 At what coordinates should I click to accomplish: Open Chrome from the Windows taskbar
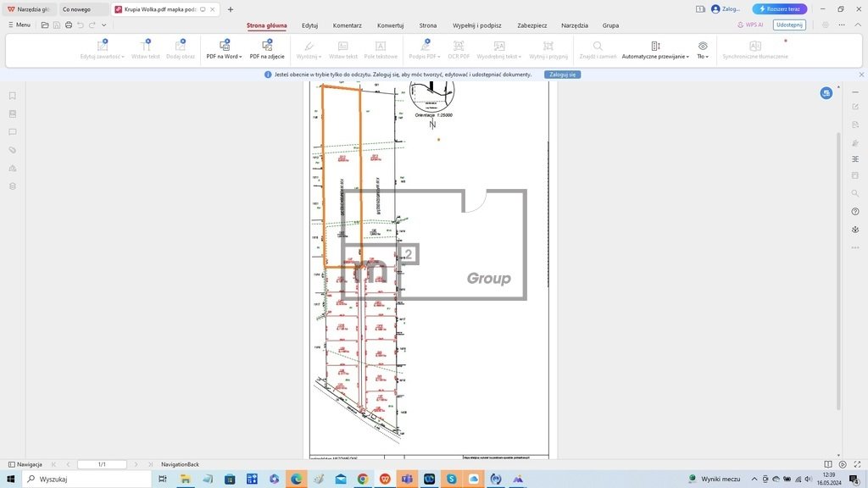362,479
